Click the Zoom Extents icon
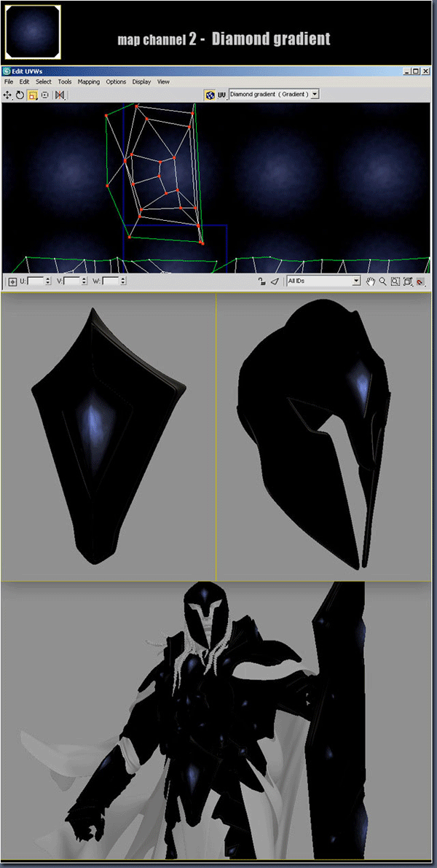The image size is (437, 868). (x=408, y=281)
